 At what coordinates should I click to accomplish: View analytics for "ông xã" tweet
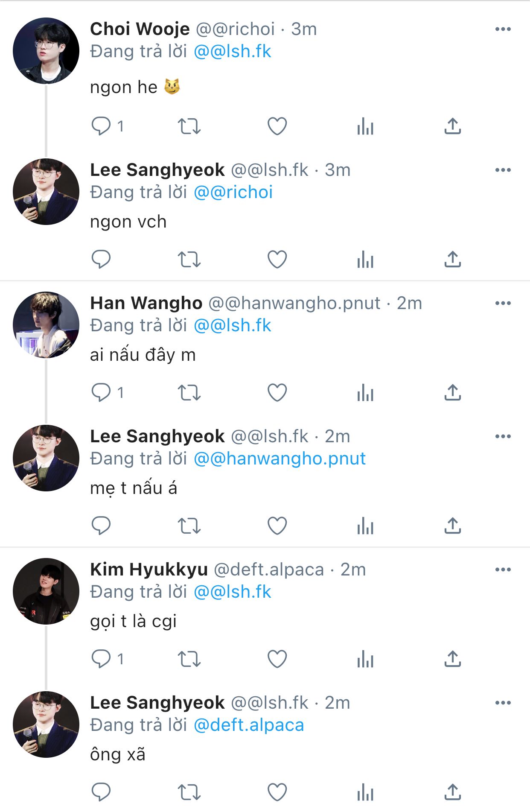[365, 792]
